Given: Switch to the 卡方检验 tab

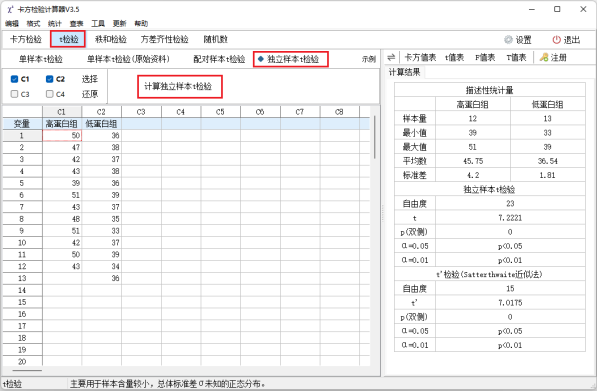Looking at the screenshot, I should (x=26, y=39).
